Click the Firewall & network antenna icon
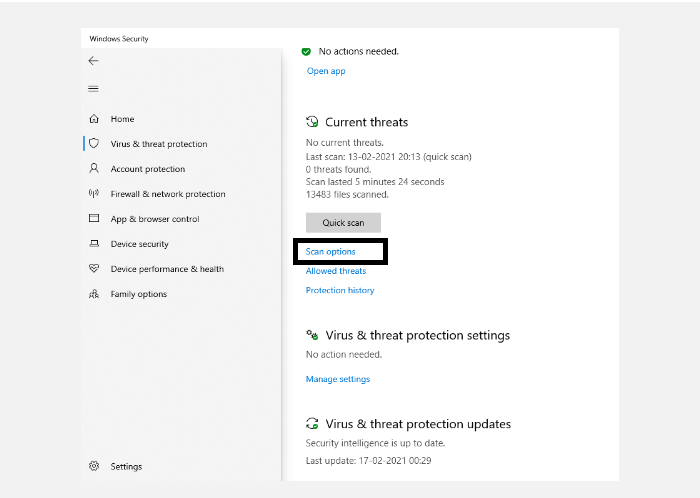 click(94, 193)
